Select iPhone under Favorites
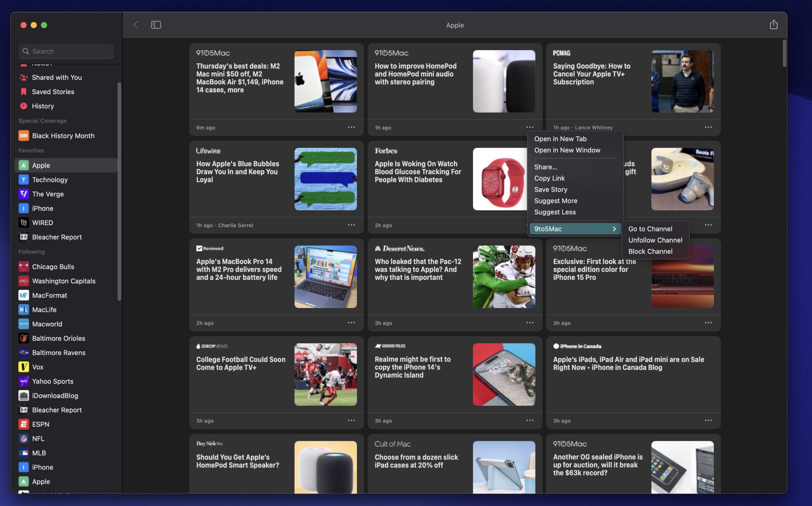 point(66,209)
